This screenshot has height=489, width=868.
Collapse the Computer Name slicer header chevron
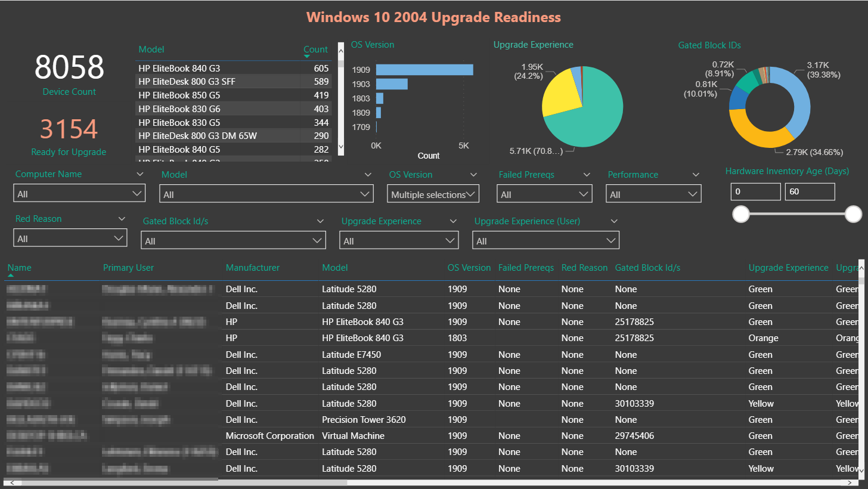(140, 174)
